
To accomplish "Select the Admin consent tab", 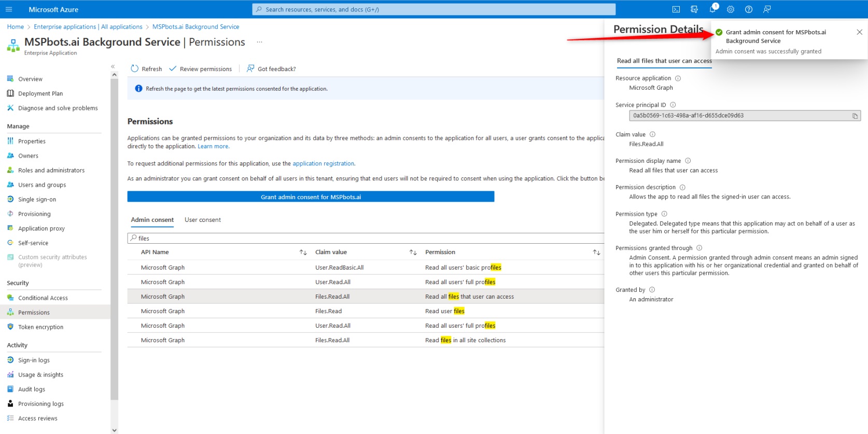I will point(152,220).
